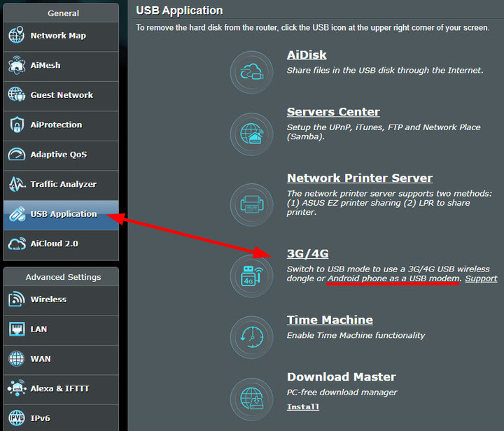
Task: Click the Download Master heading
Action: [x=342, y=376]
